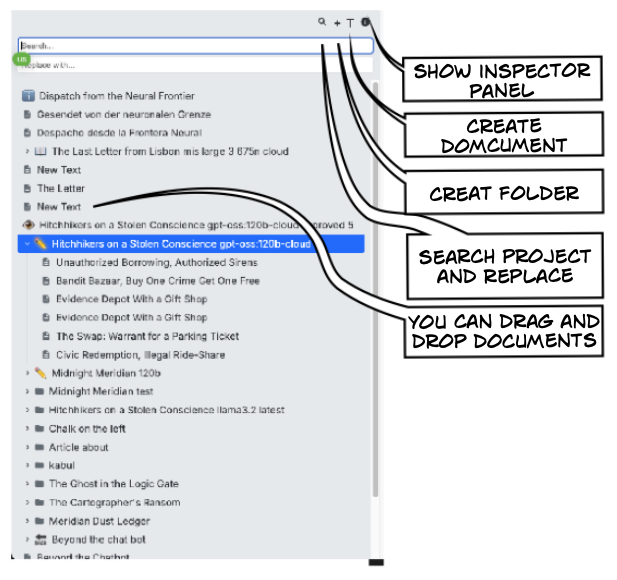Click the plus icon to create folder
The height and width of the screenshot is (580, 617).
[x=337, y=22]
